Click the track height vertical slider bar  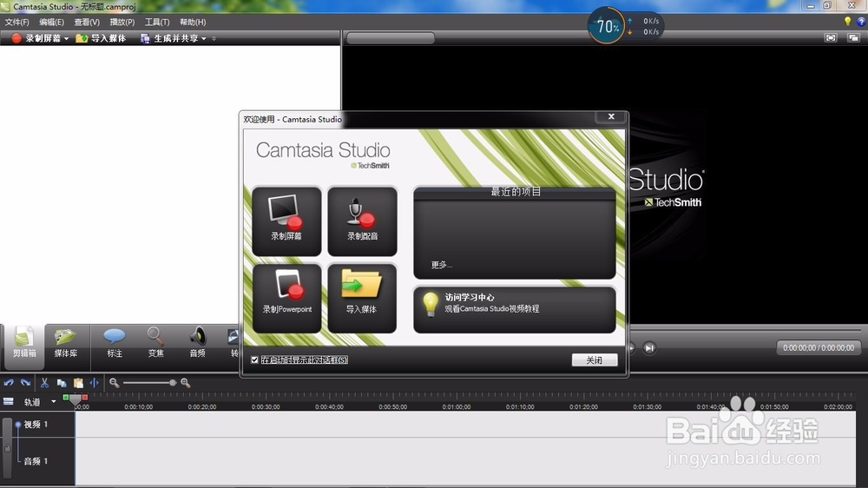pyautogui.click(x=7, y=448)
